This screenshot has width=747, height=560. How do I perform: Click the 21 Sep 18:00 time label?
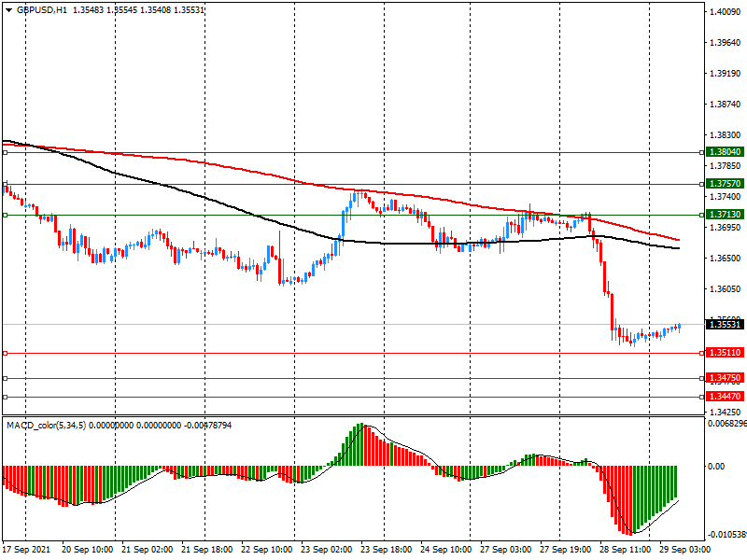(x=206, y=549)
